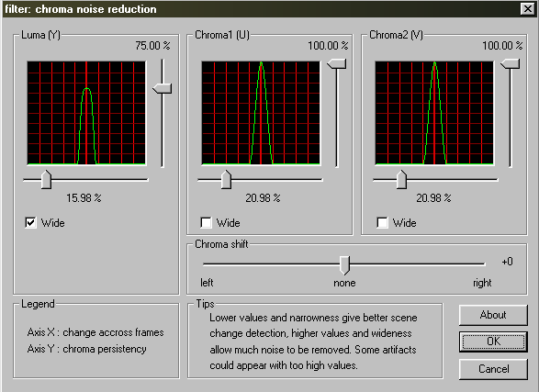Close the chroma noise reduction dialog
Screen dimensions: 539x392
coord(528,8)
